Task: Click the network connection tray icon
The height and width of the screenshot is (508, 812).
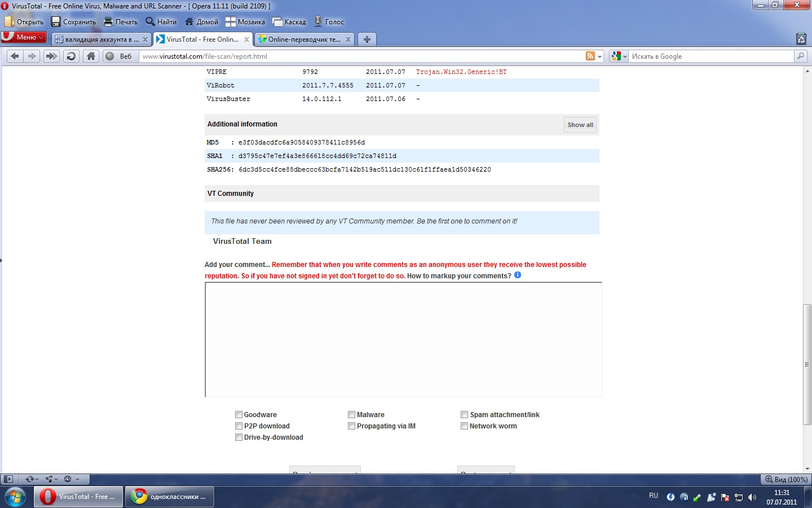Action: click(739, 497)
